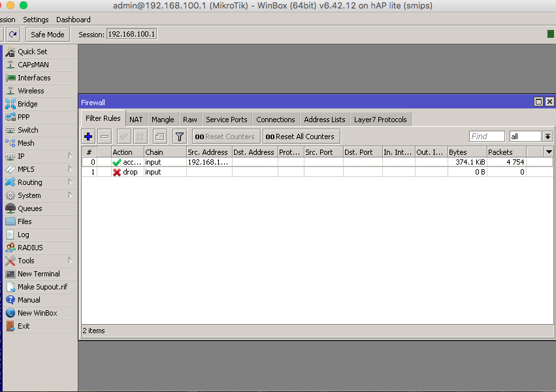The image size is (556, 392).
Task: Sort by Packets column header
Action: (507, 152)
